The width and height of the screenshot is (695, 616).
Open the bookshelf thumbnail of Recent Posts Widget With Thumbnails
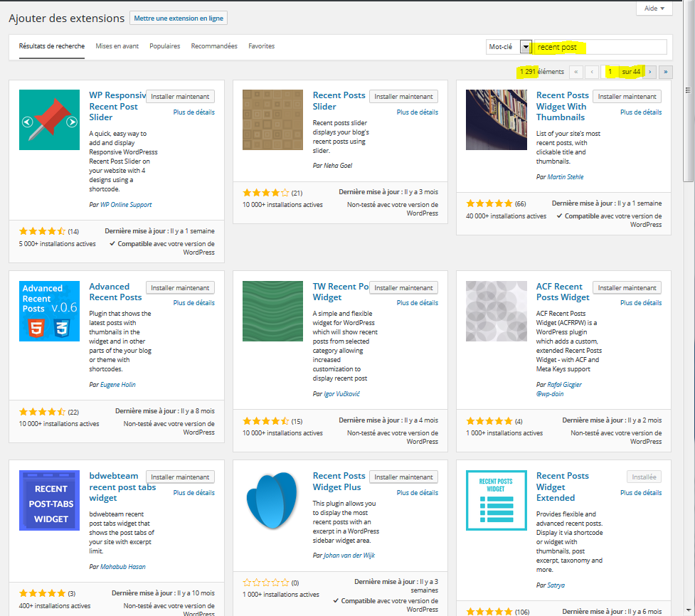496,120
